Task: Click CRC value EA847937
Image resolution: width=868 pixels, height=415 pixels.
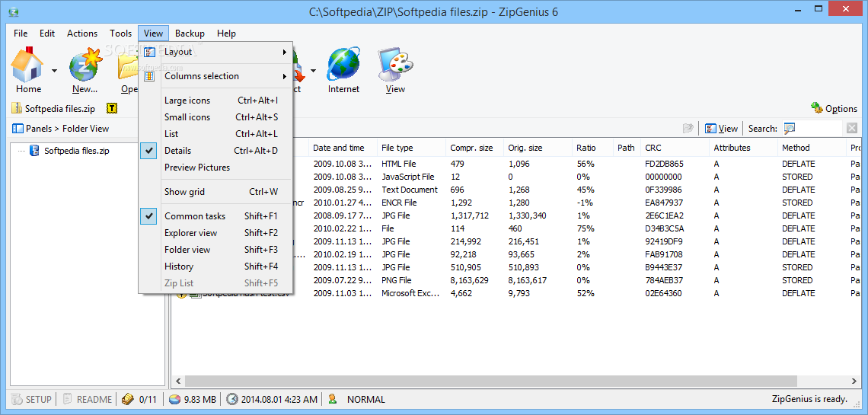Action: point(664,203)
